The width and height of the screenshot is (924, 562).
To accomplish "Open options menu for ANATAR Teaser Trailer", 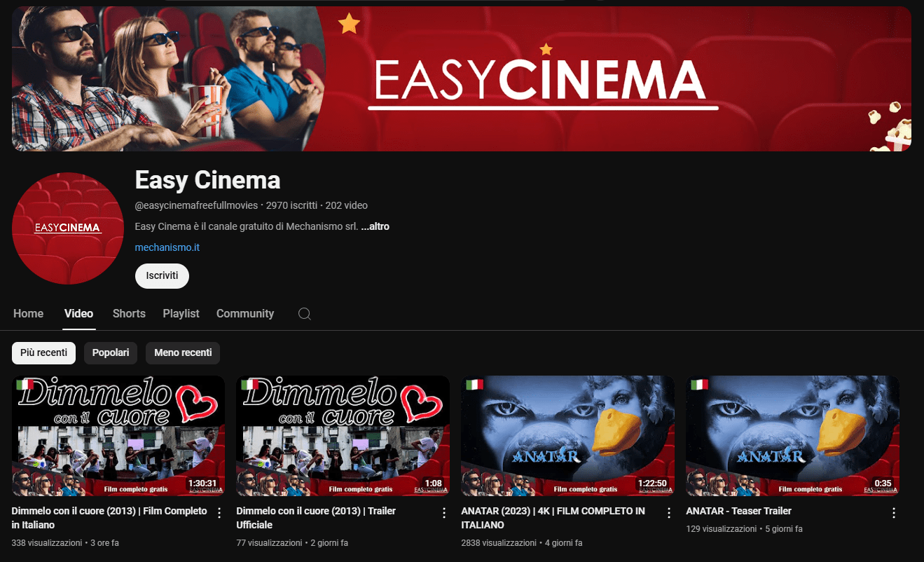I will click(x=893, y=513).
